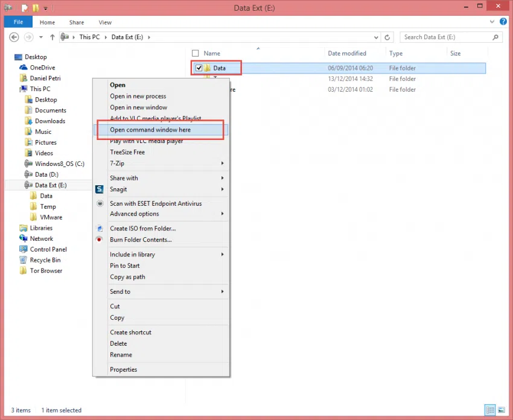Open the recent locations dropdown arrow

coord(41,37)
